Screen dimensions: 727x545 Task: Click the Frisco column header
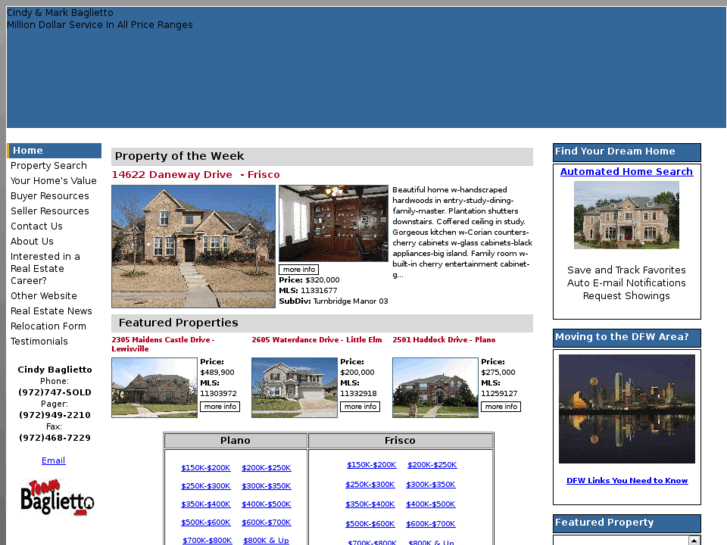point(400,441)
